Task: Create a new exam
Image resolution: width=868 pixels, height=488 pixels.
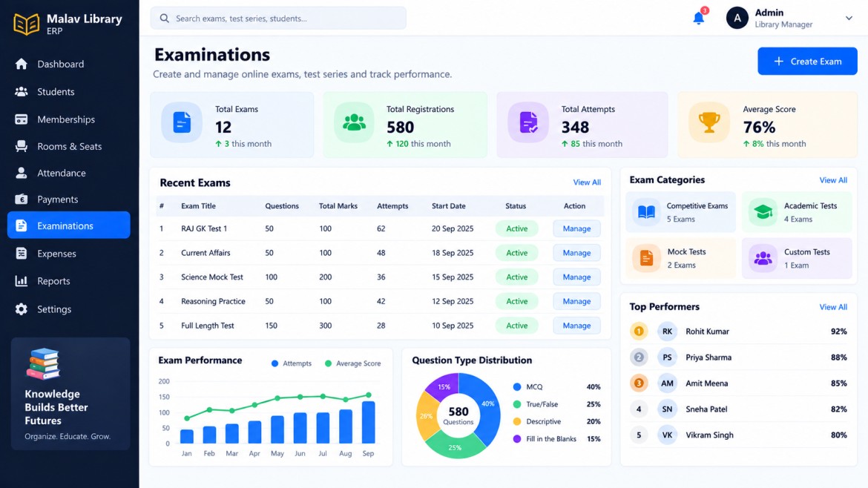Action: pos(807,62)
